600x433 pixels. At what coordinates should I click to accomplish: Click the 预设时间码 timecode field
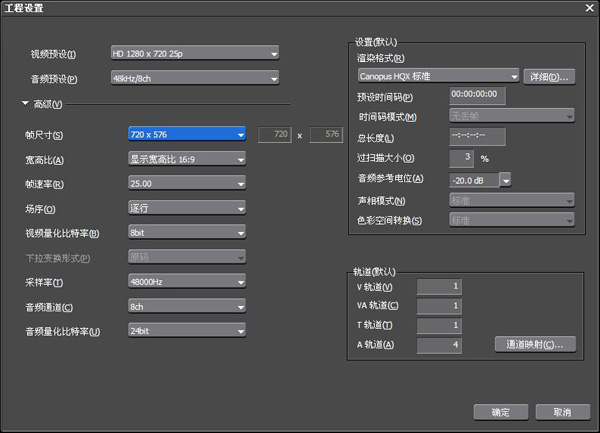coord(477,95)
